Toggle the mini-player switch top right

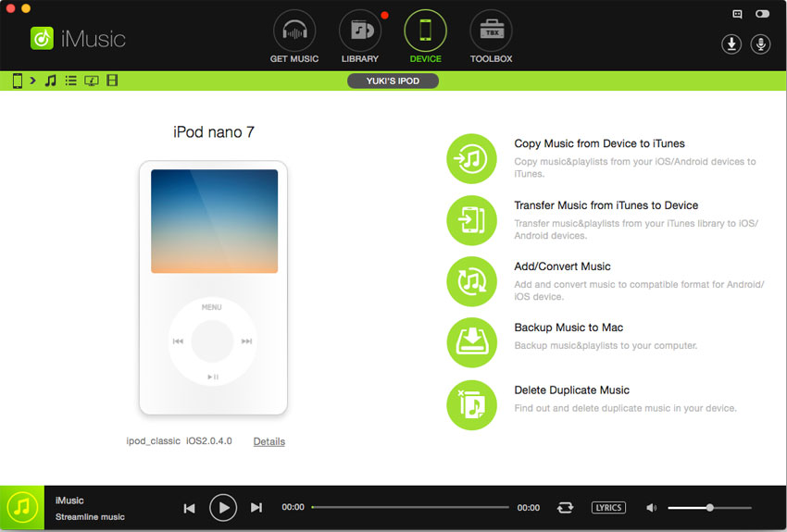(762, 14)
